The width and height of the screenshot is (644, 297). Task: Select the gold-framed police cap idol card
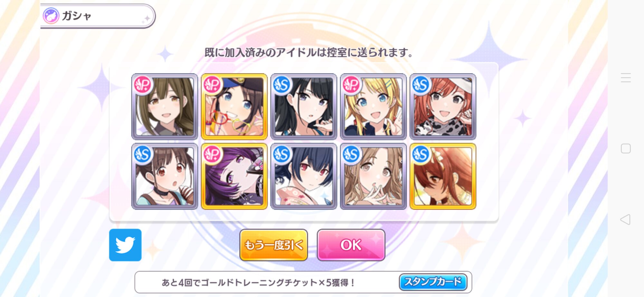pos(234,107)
